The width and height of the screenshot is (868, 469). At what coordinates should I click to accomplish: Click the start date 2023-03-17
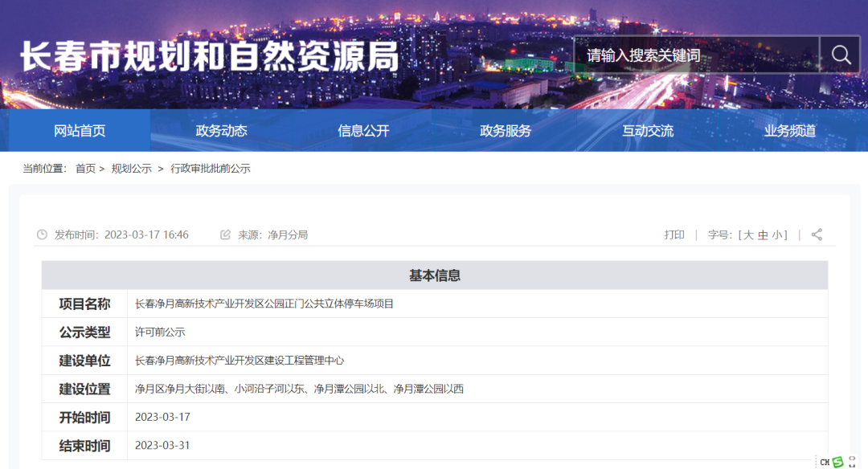162,417
